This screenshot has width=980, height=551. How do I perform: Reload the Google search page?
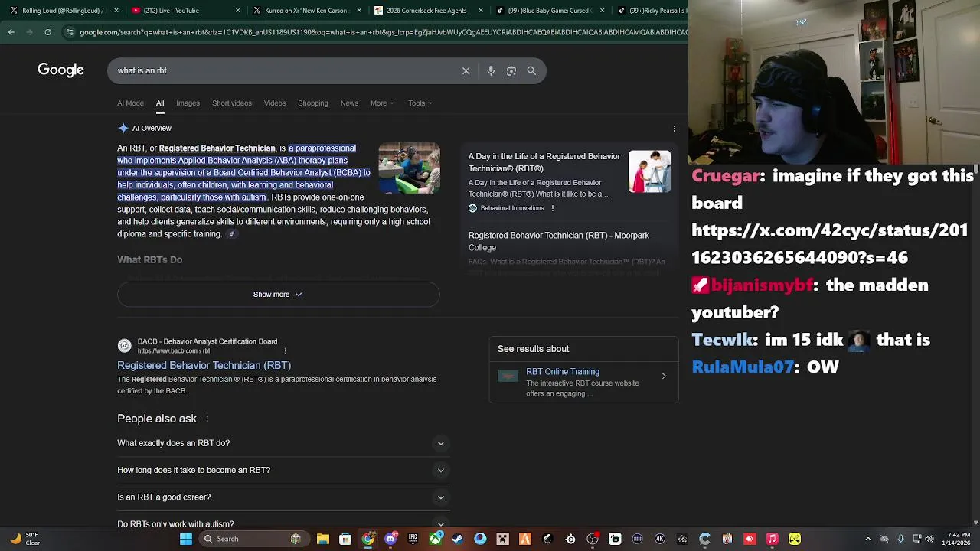point(47,32)
